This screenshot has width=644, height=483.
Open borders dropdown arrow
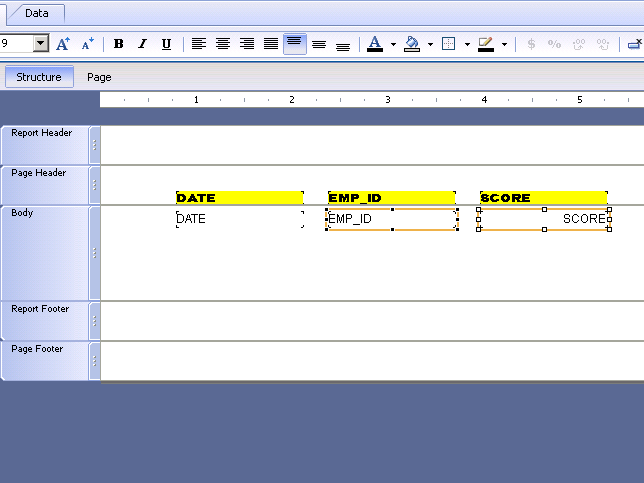pos(467,44)
